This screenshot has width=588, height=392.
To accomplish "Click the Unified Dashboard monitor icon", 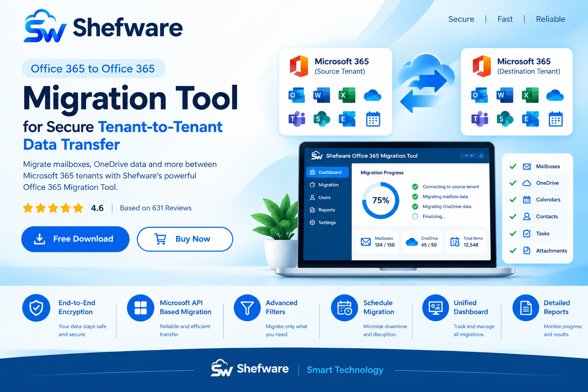I will (436, 308).
